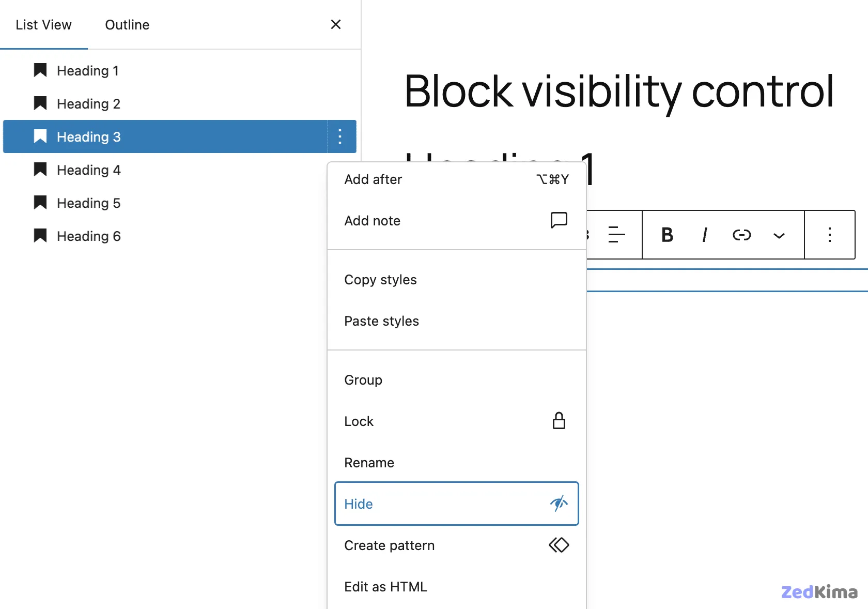The image size is (868, 609).
Task: Click the pattern icon beside Create pattern
Action: click(x=559, y=545)
